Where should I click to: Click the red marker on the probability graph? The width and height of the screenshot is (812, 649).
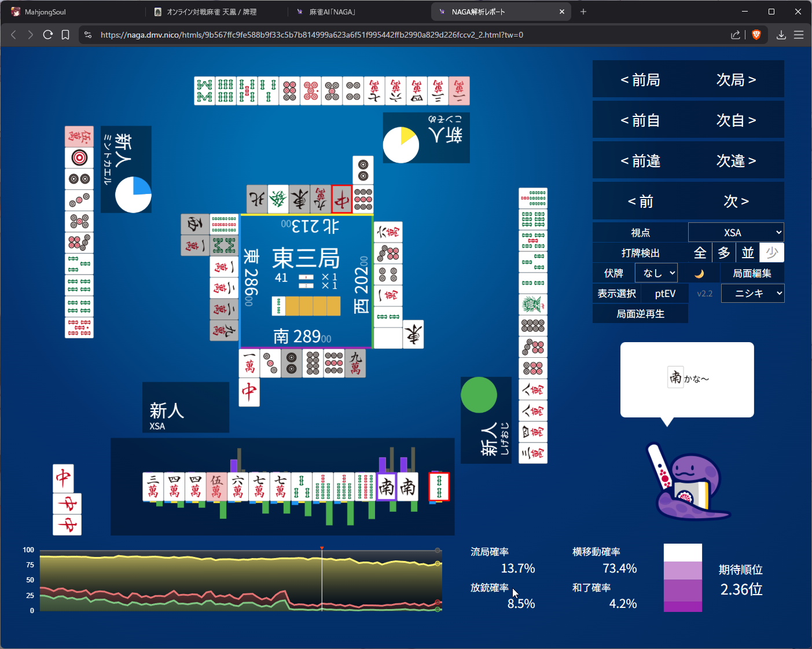[x=322, y=548]
